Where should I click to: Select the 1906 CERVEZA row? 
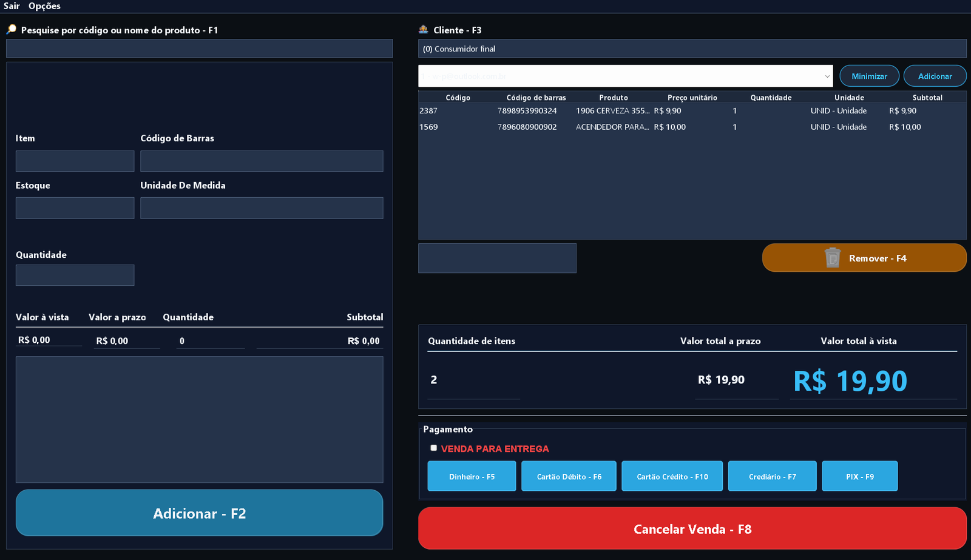(x=692, y=110)
